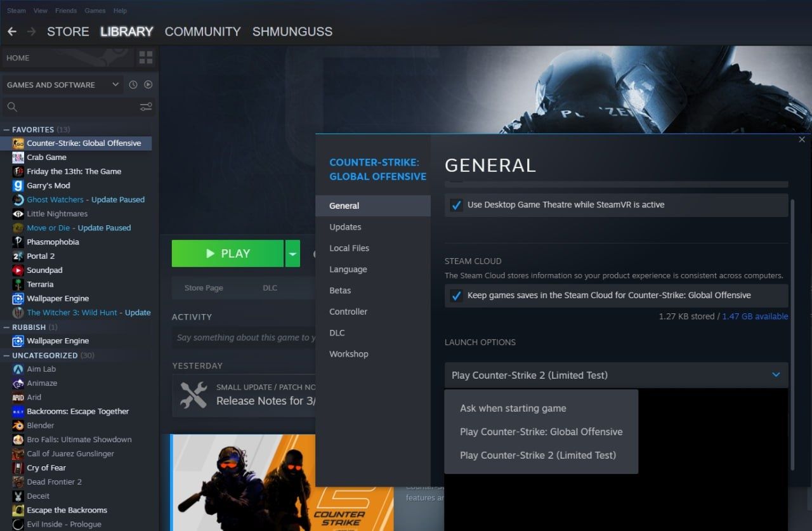Open the Betas properties tab
This screenshot has width=812, height=531.
point(373,291)
